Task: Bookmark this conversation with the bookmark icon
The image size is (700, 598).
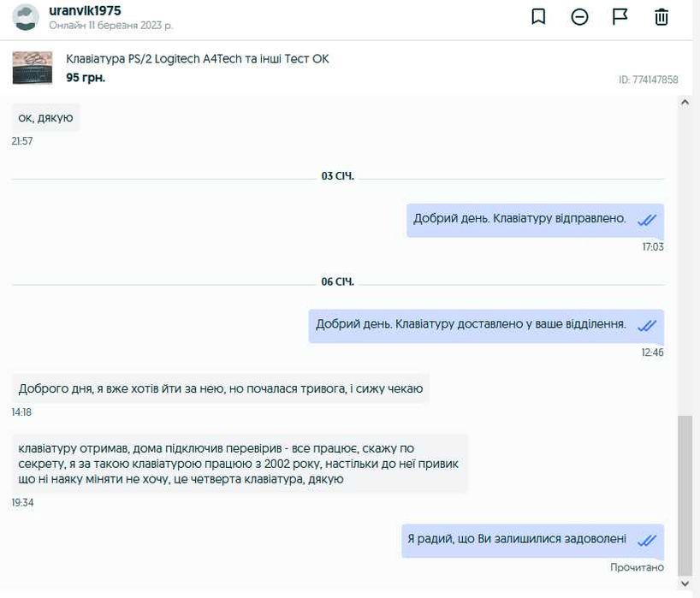Action: 538,17
